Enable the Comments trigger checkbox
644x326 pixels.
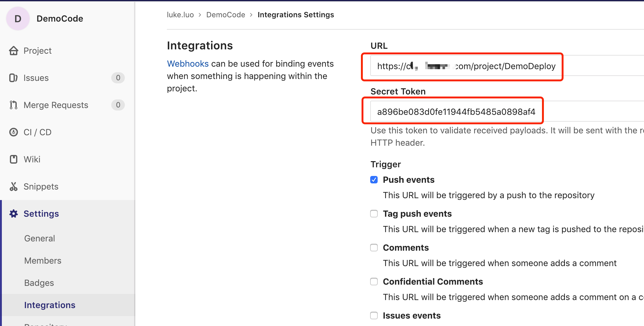tap(374, 248)
